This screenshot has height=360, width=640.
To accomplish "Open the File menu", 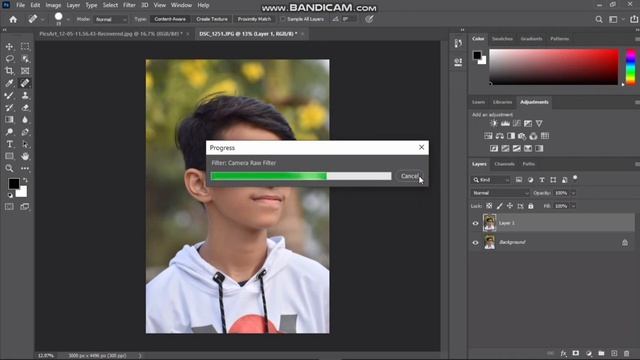I will [20, 5].
